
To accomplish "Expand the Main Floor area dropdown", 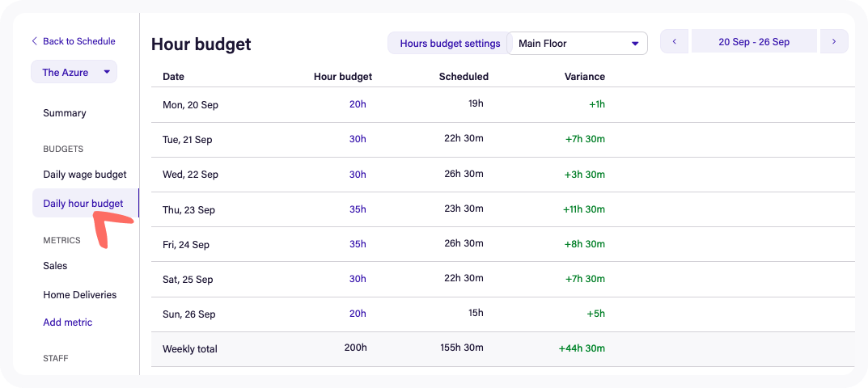I will click(x=578, y=44).
